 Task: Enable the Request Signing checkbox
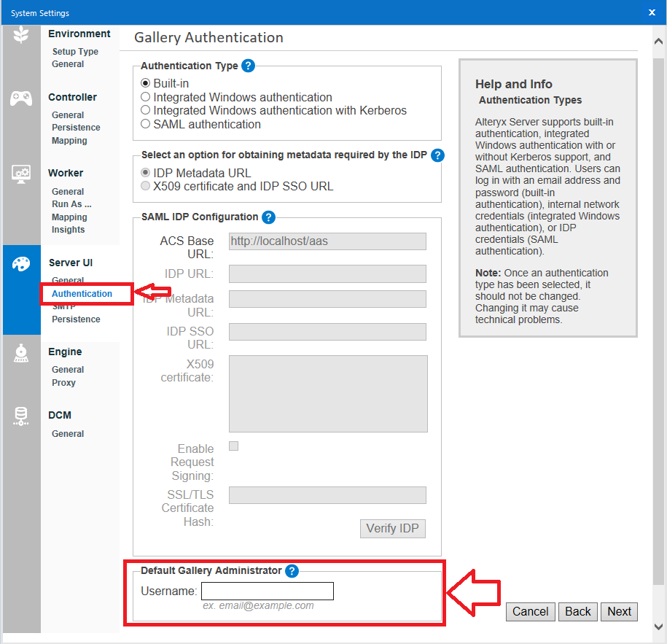click(x=233, y=446)
